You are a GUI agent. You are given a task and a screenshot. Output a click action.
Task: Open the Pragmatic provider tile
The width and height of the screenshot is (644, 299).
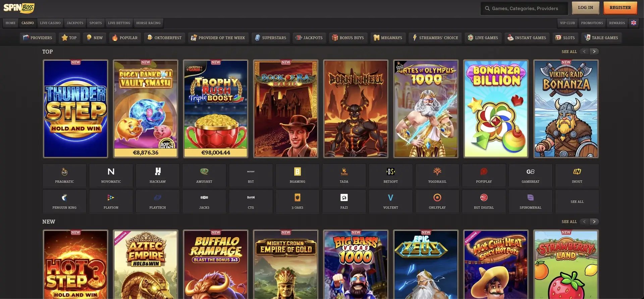64,176
